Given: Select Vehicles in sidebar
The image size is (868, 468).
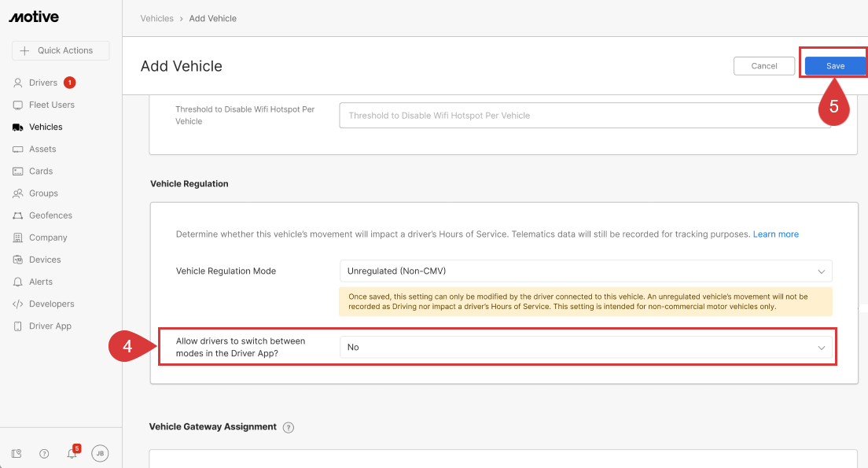Looking at the screenshot, I should 46,127.
